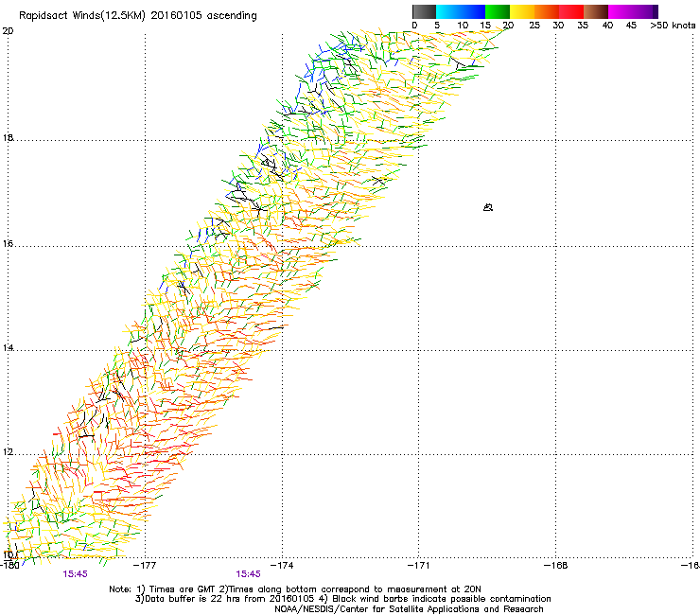Click the 'Data buffer is 22 hrs' note line
Viewport: 700px width, 615px height.
click(x=342, y=599)
